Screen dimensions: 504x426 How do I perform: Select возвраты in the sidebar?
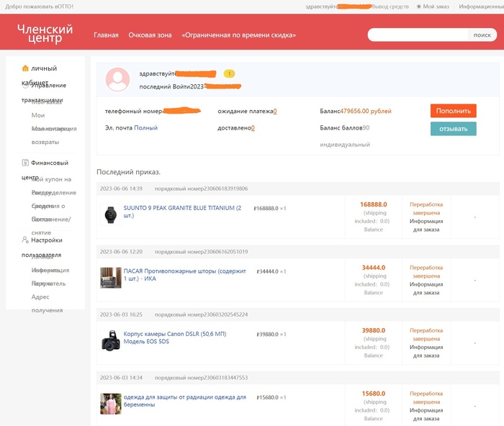coord(45,142)
